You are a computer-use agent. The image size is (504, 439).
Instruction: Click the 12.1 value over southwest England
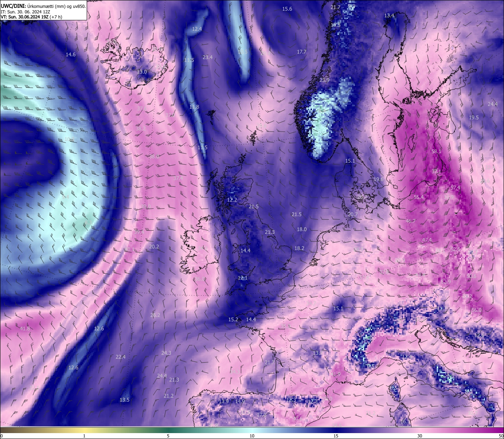243,278
